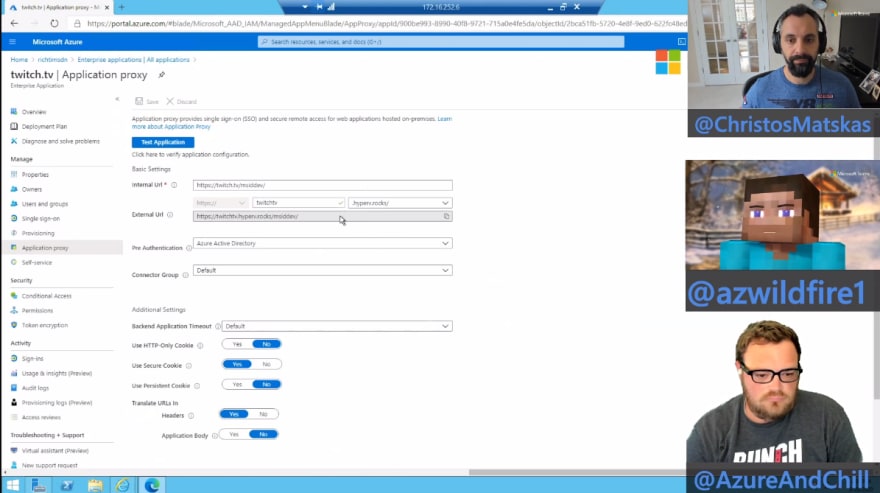This screenshot has height=493, width=880.
Task: Open a new browser tab
Action: (121, 7)
